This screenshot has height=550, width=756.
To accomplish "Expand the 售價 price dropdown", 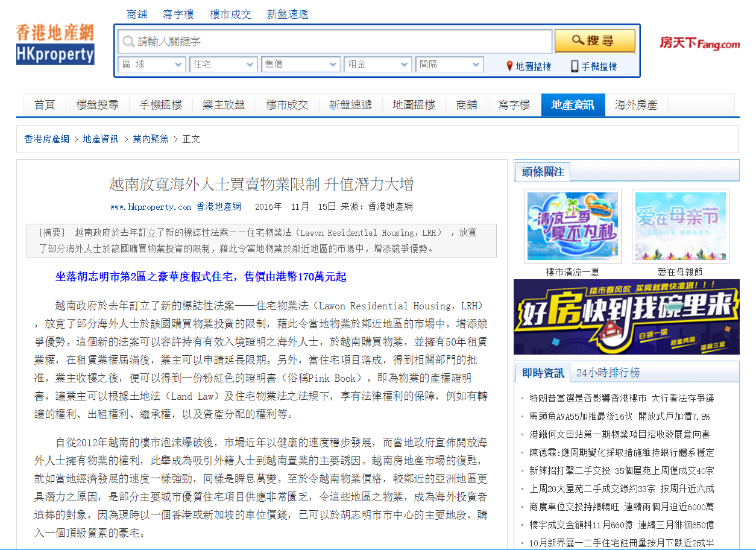I will 301,64.
